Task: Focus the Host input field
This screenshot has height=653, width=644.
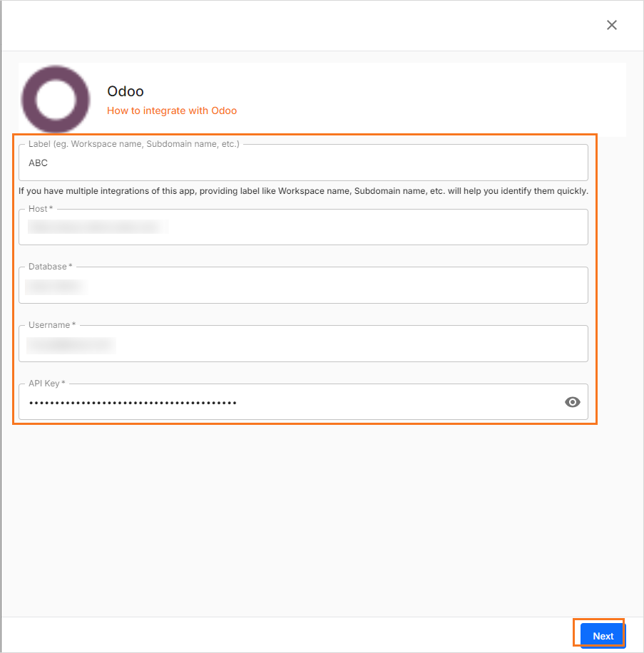Action: 303,227
